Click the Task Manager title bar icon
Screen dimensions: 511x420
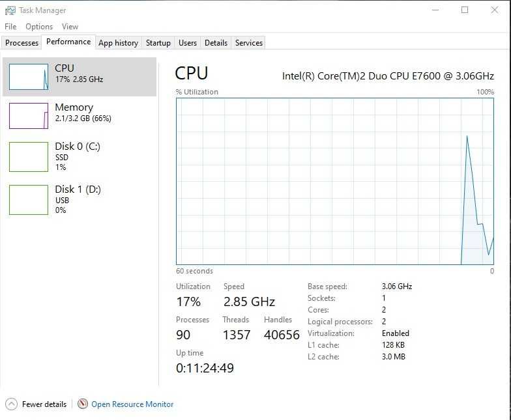(x=10, y=10)
